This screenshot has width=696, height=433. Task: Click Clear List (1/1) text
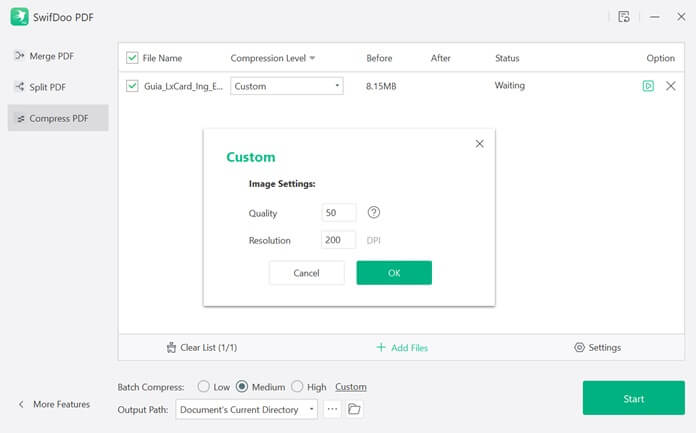[x=209, y=347]
